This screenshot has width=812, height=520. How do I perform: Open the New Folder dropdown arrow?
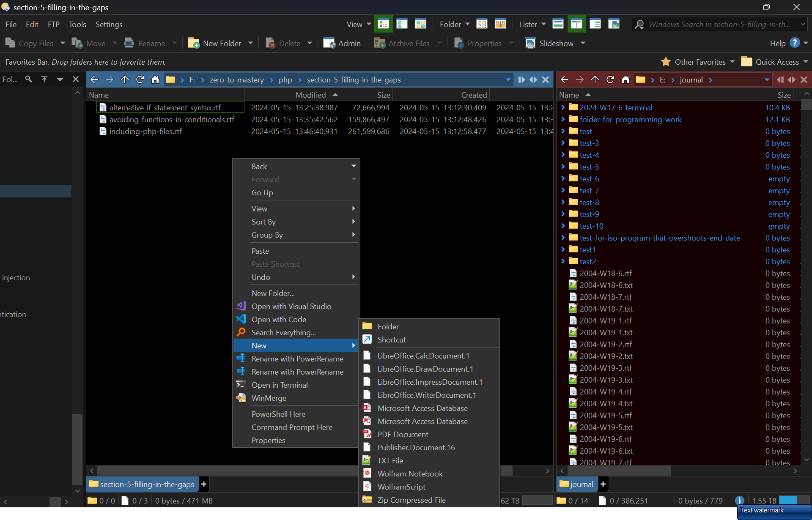point(250,43)
